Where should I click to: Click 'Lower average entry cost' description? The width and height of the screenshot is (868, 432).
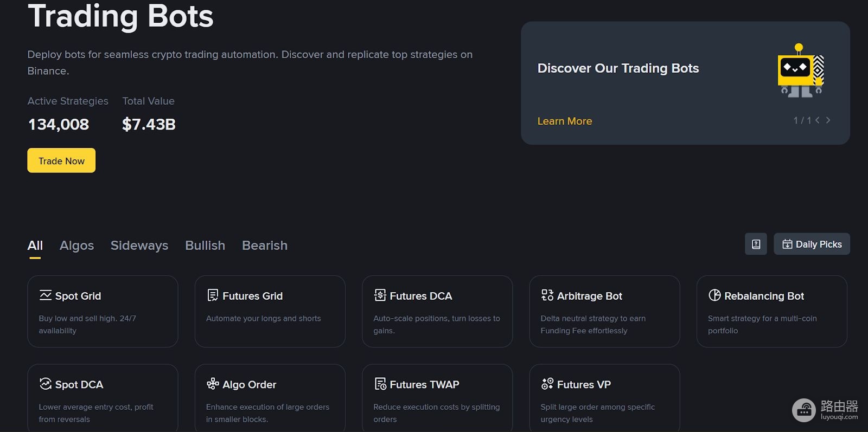point(96,413)
